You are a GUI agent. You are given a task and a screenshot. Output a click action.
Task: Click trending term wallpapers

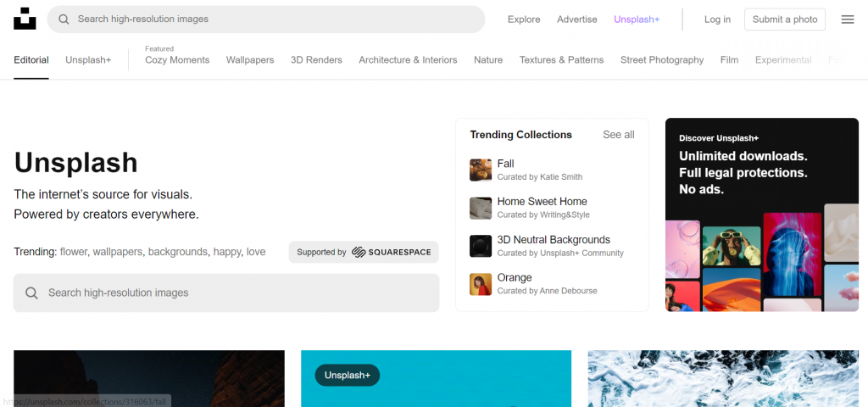pyautogui.click(x=117, y=252)
